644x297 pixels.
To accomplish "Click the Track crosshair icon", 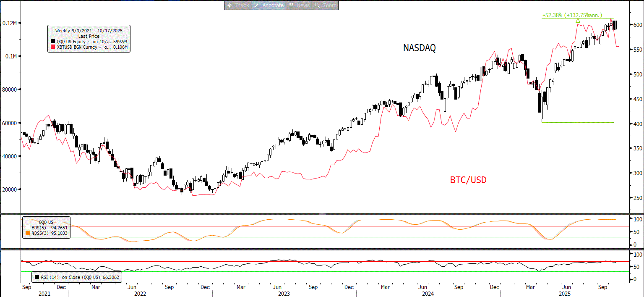I will [230, 5].
